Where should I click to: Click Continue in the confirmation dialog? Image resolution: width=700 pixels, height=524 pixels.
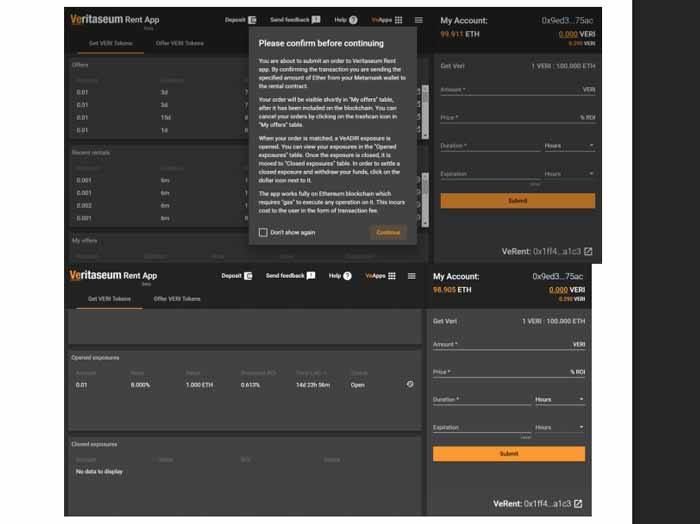click(388, 232)
